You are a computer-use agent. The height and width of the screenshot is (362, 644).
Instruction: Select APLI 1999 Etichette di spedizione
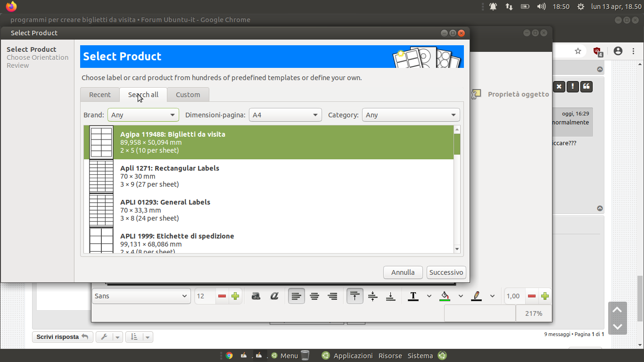pos(269,240)
